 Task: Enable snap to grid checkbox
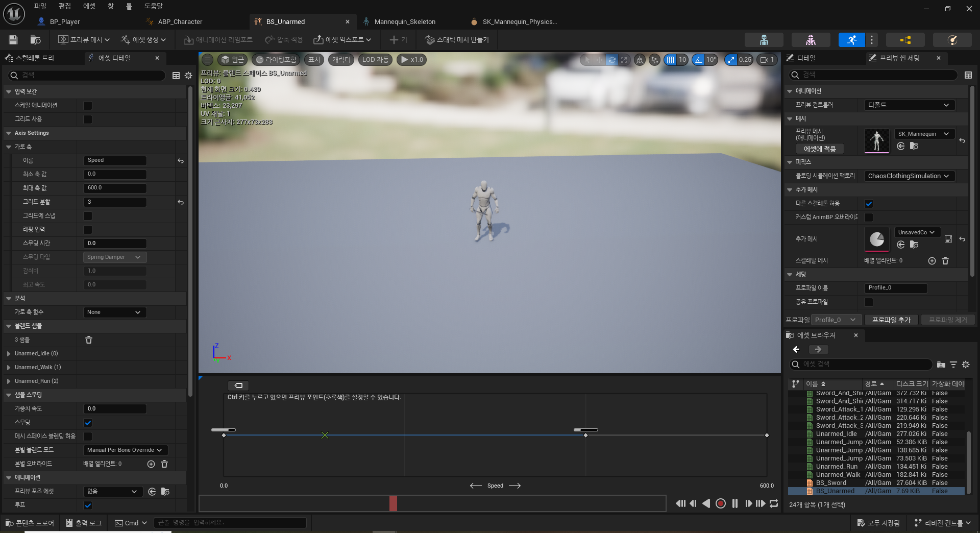pyautogui.click(x=88, y=216)
